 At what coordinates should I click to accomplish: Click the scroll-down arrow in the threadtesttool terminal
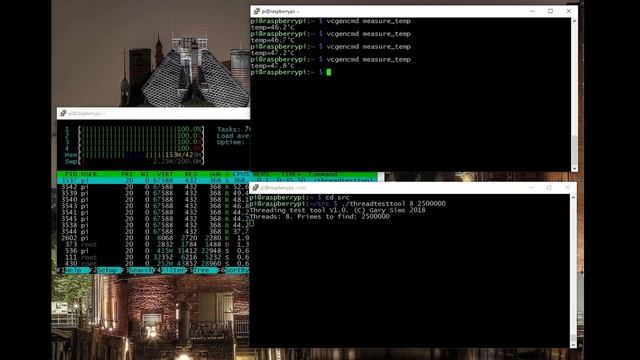(573, 345)
